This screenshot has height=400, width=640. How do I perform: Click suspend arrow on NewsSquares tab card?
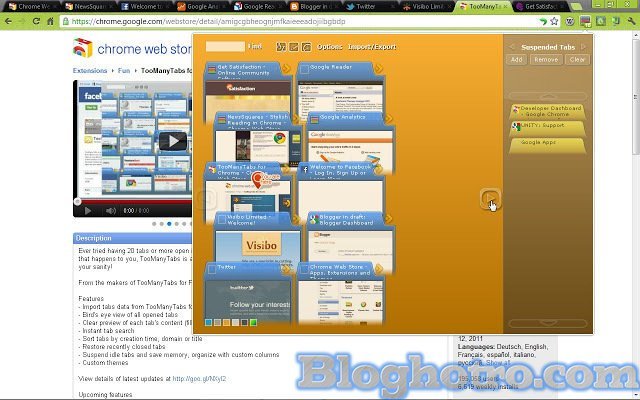tap(296, 119)
